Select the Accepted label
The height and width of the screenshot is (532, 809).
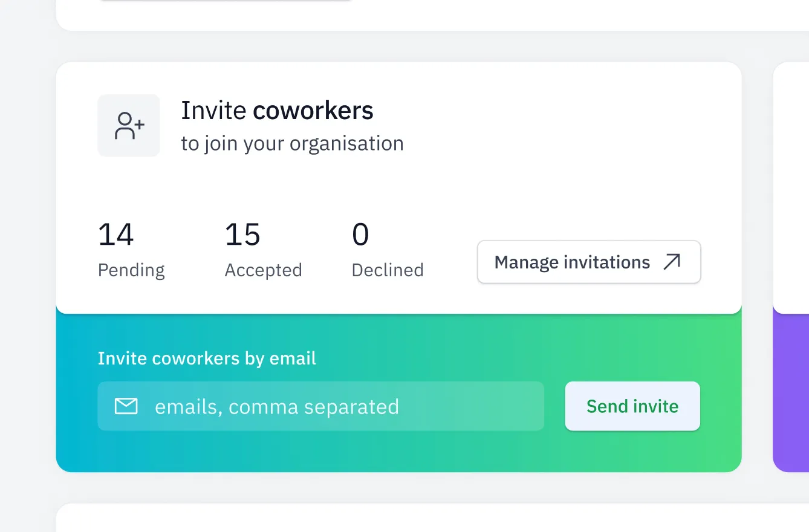(264, 270)
